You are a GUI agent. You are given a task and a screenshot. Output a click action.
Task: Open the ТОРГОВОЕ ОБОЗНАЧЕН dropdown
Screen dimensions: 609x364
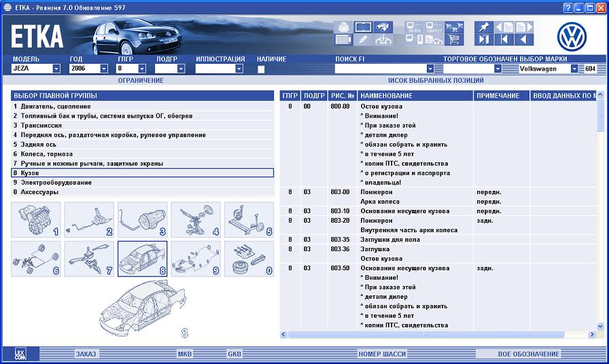[498, 69]
